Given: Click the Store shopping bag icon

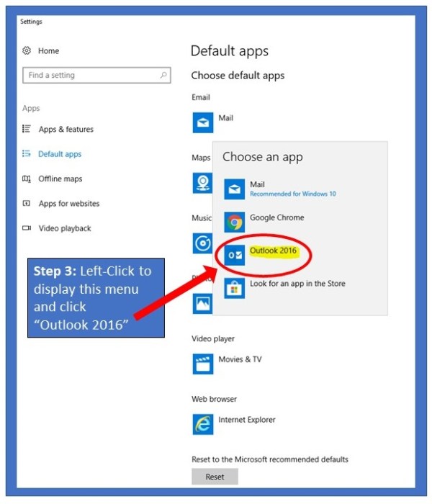Looking at the screenshot, I should [233, 288].
